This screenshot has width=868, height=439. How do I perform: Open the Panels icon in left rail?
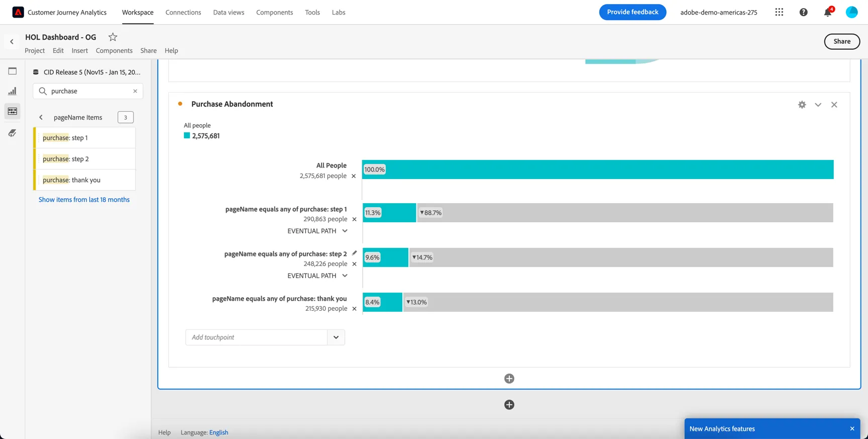pos(13,71)
